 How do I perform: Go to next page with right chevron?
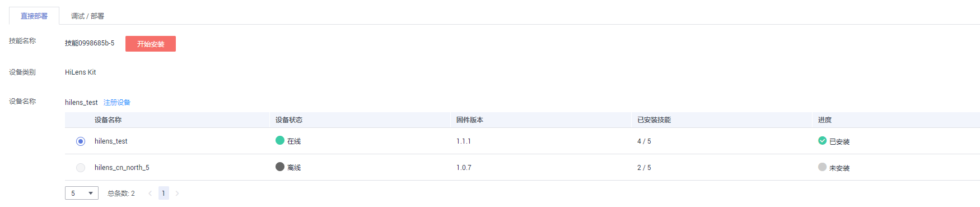click(177, 194)
